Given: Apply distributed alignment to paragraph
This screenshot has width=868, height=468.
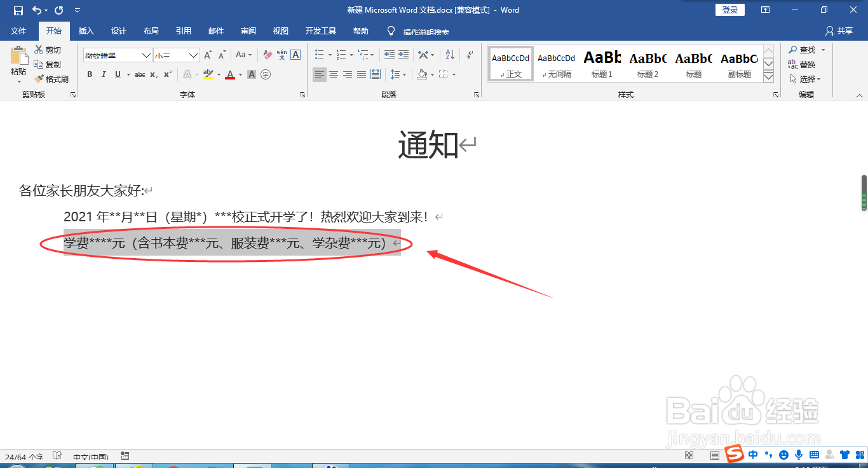Looking at the screenshot, I should pos(376,74).
